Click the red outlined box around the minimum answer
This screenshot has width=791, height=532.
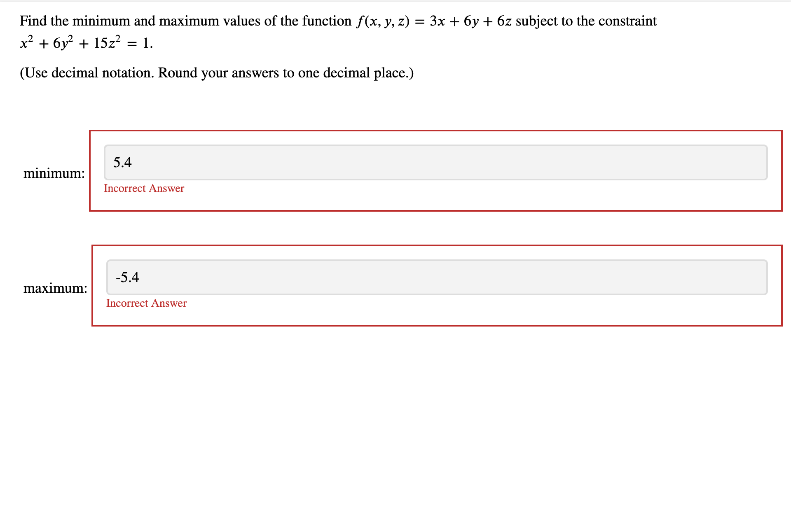[x=435, y=202]
